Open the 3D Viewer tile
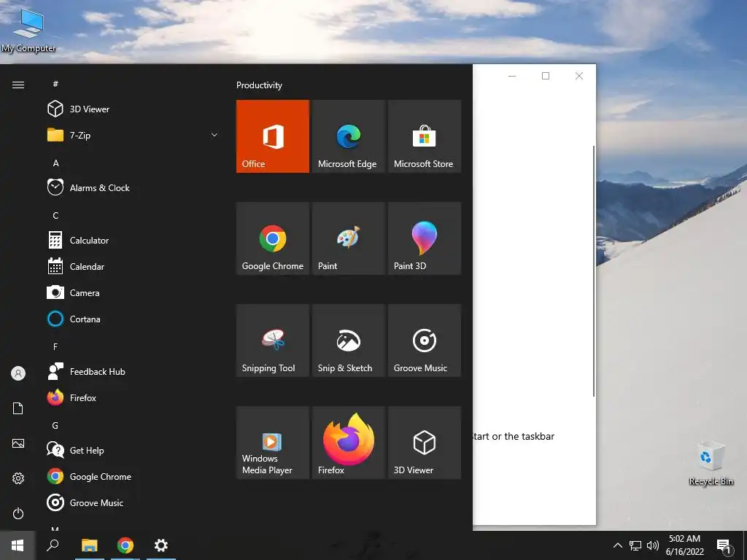 pos(425,443)
